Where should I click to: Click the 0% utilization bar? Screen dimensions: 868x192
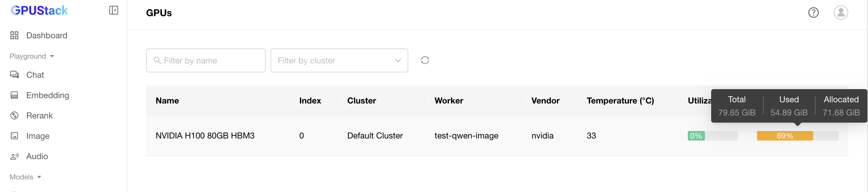(x=712, y=136)
